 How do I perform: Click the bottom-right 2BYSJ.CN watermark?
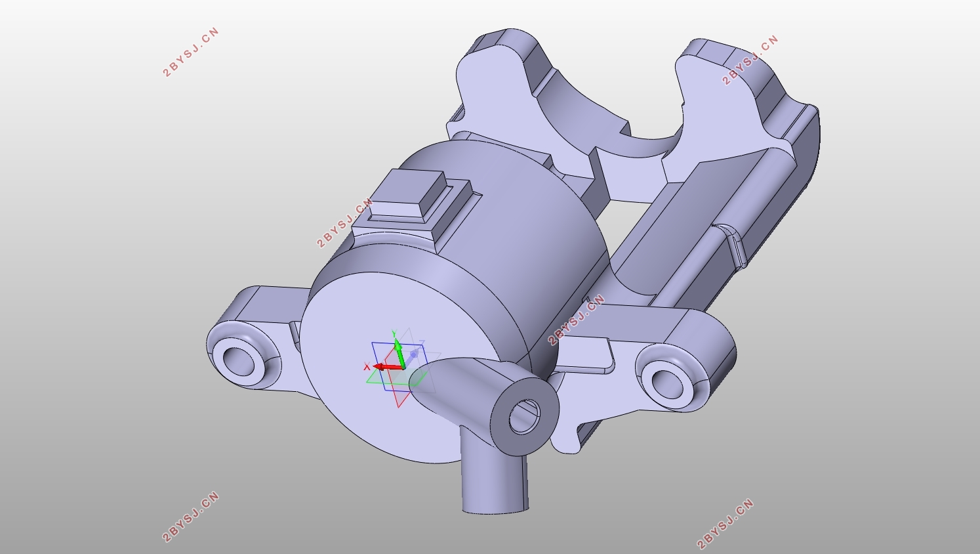point(725,523)
